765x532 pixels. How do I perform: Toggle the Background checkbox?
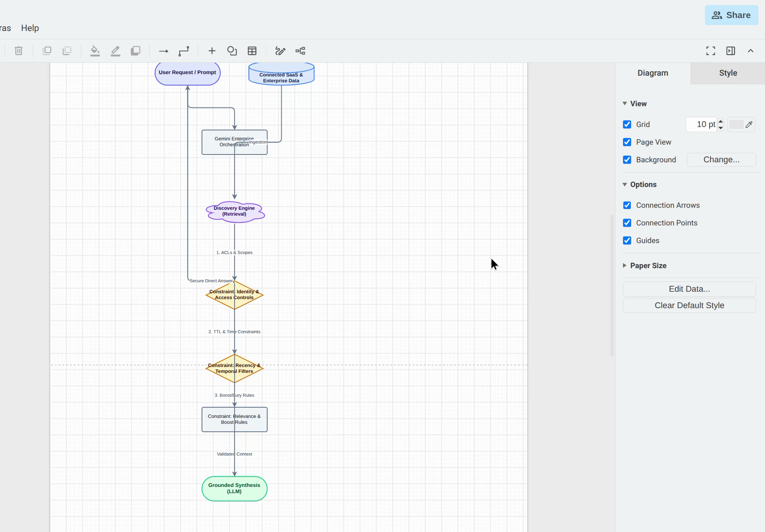[627, 160]
